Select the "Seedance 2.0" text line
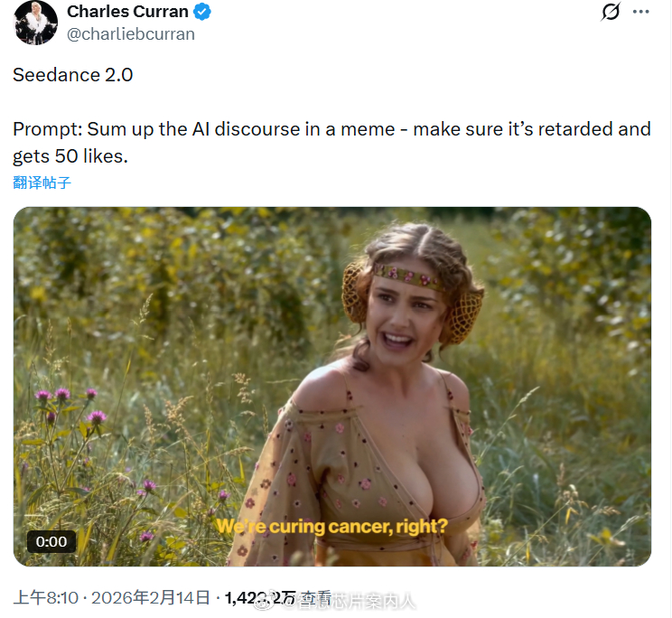Viewport: 672px width, 618px height. pyautogui.click(x=73, y=75)
